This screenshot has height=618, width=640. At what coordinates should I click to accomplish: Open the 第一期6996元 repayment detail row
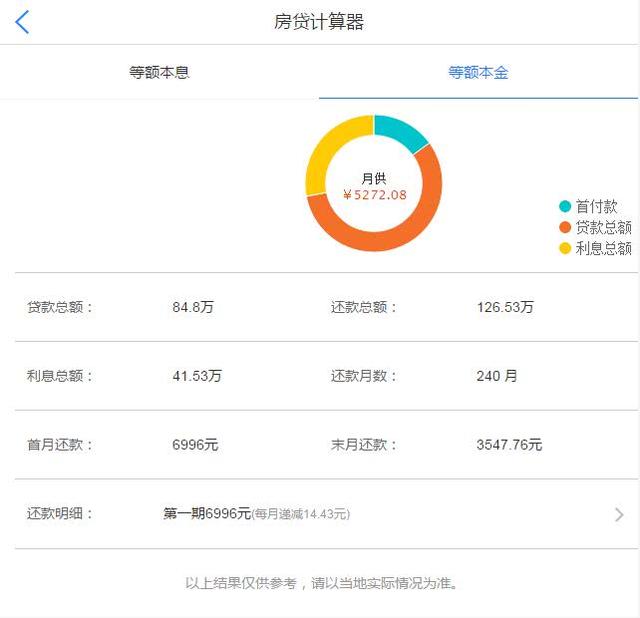coord(327,514)
